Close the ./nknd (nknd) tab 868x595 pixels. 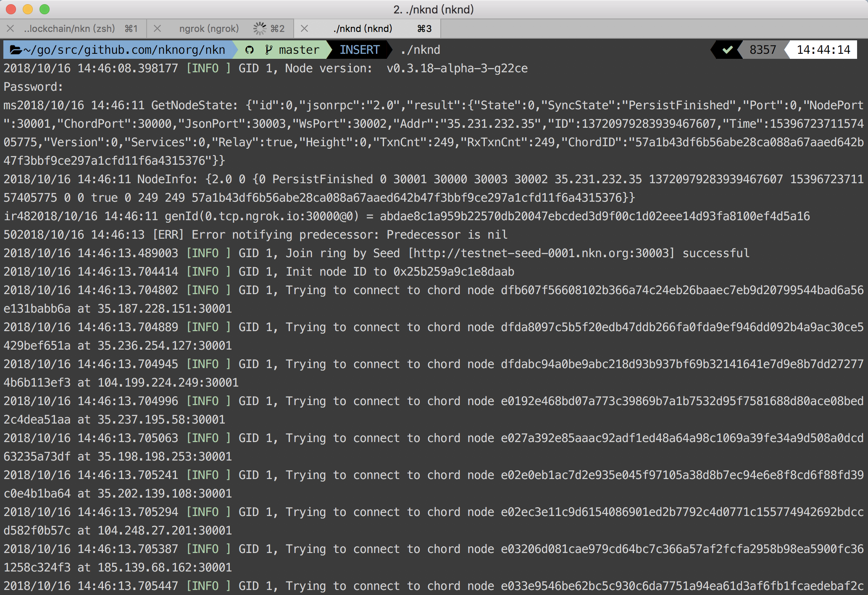pyautogui.click(x=305, y=29)
